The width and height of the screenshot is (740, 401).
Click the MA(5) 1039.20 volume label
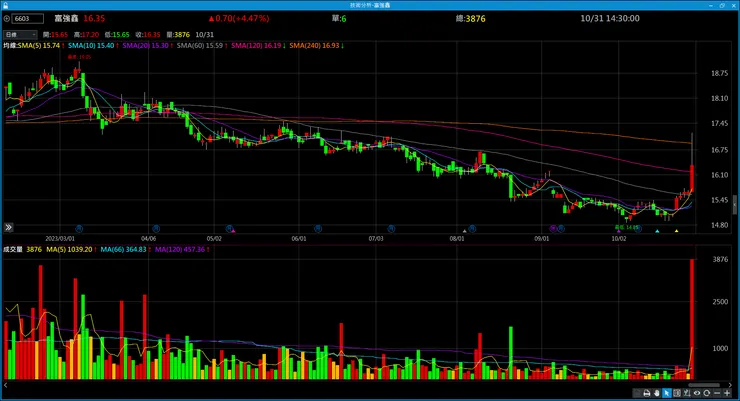tap(71, 249)
